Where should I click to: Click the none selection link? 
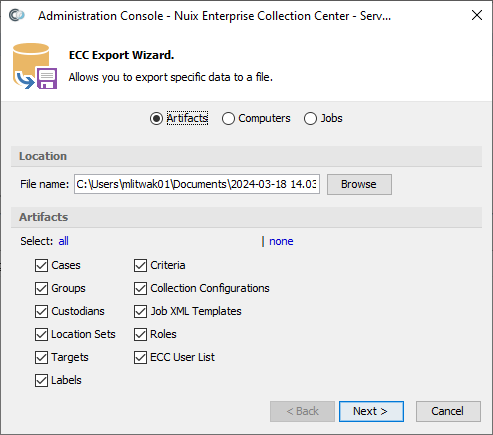[x=281, y=241]
